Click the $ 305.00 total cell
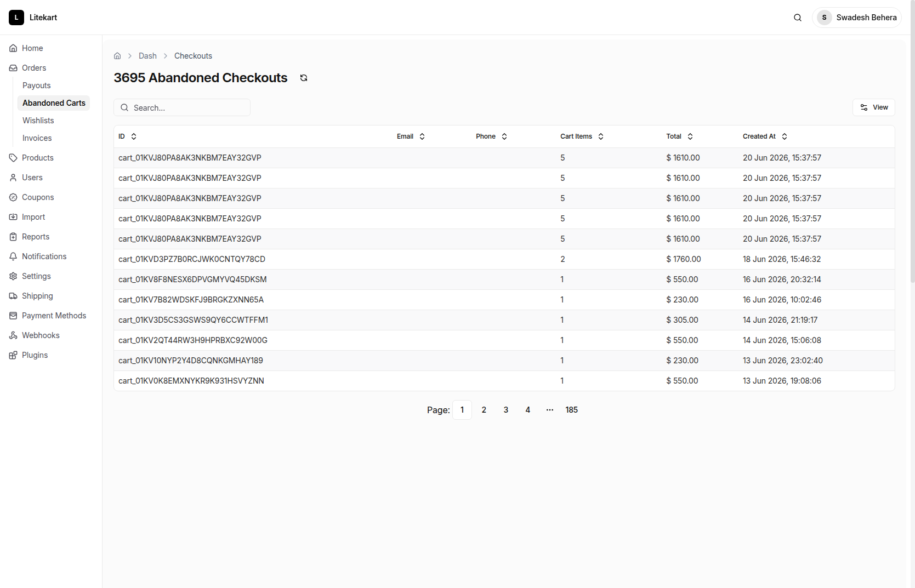The height and width of the screenshot is (588, 915). 682,320
